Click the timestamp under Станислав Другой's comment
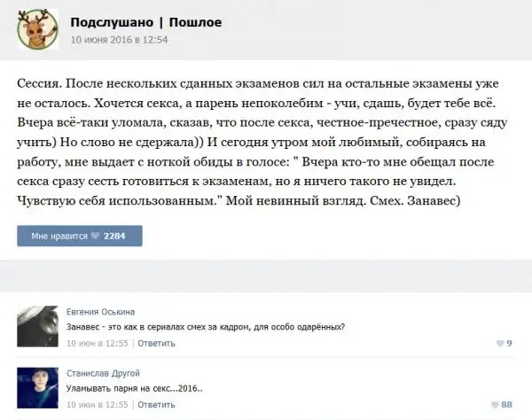This screenshot has height=420, width=532. 98,404
